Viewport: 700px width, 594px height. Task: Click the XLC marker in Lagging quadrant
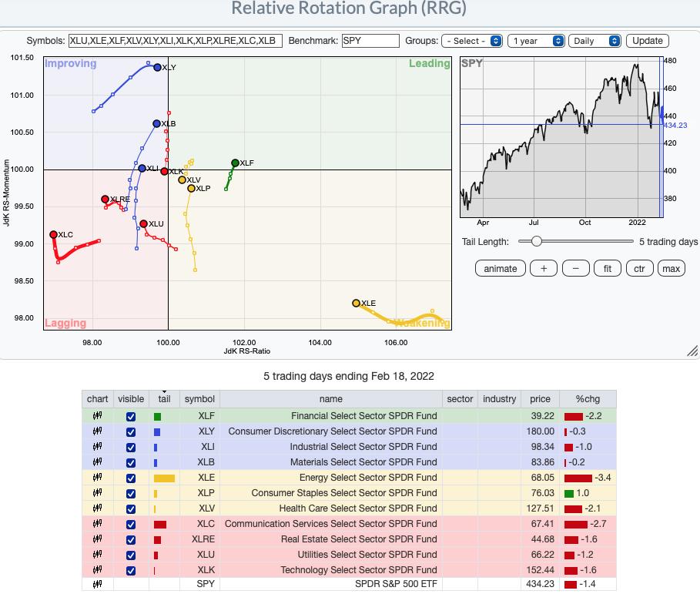(x=53, y=235)
